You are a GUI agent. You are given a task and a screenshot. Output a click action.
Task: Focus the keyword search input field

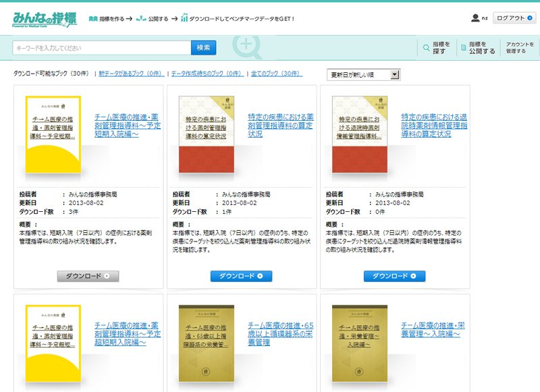(102, 48)
